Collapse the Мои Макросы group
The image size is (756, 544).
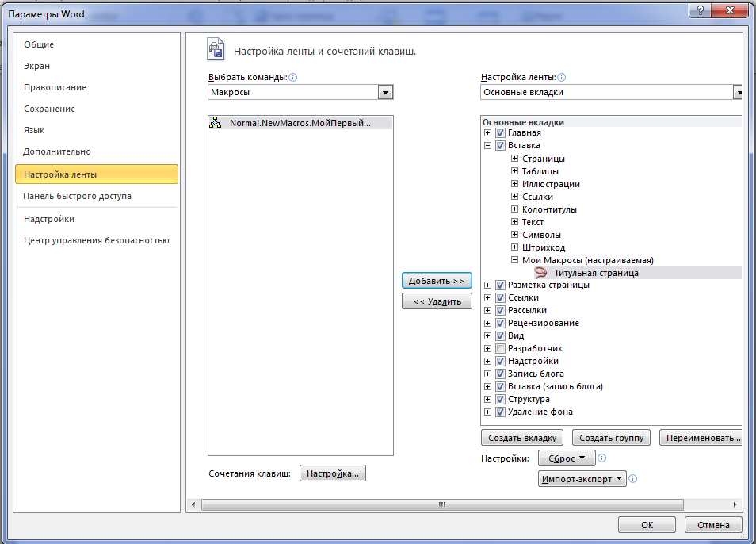coord(514,259)
